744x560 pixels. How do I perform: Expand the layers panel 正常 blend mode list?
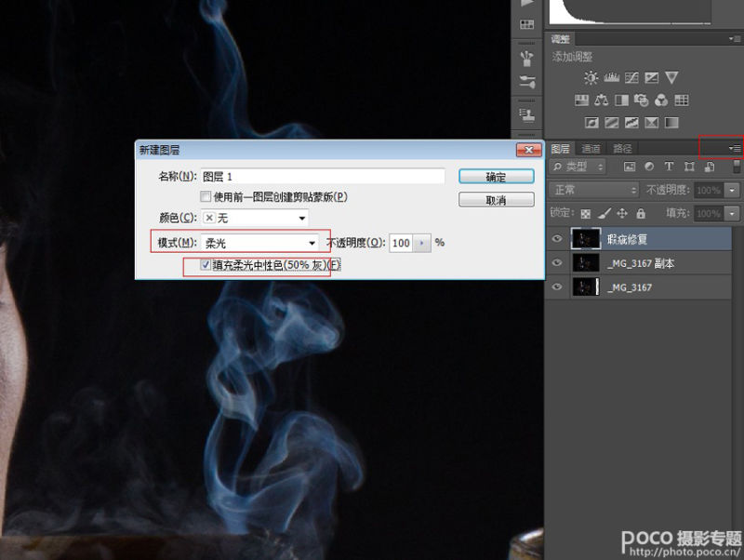coord(592,190)
